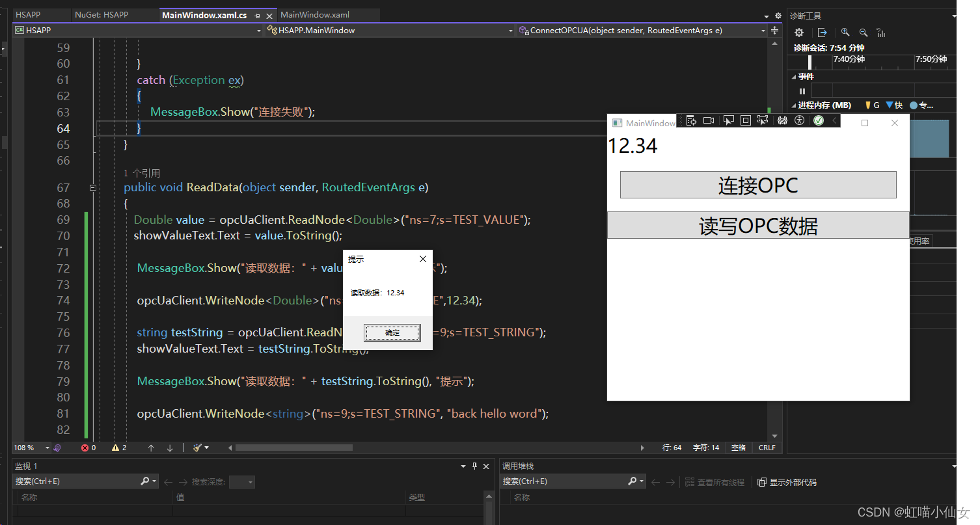Pause the events track
This screenshot has height=525, width=980.
click(802, 92)
